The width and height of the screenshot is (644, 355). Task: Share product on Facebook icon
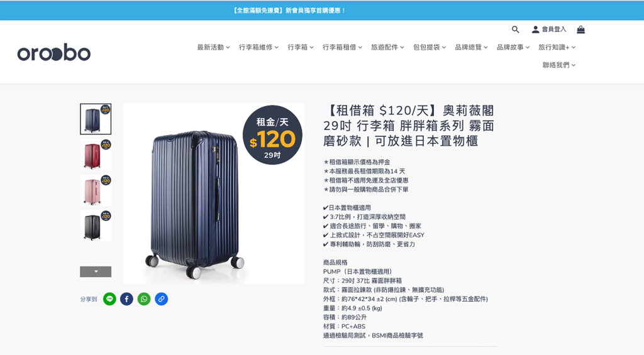click(x=126, y=299)
